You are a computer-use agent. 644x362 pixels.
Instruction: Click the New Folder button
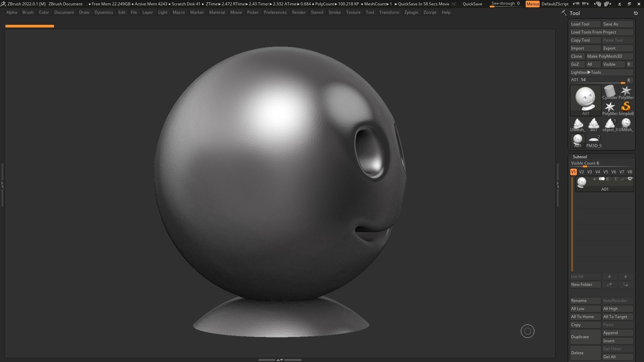tap(585, 285)
